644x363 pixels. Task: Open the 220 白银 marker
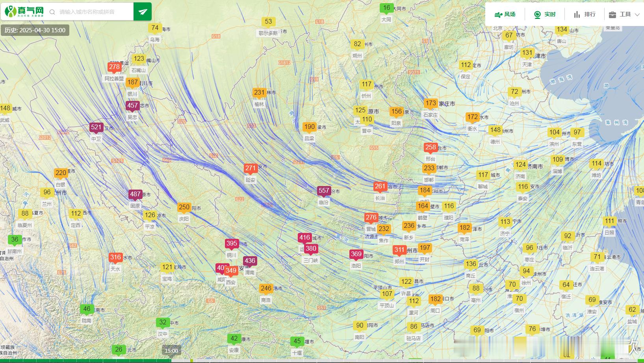pyautogui.click(x=61, y=173)
